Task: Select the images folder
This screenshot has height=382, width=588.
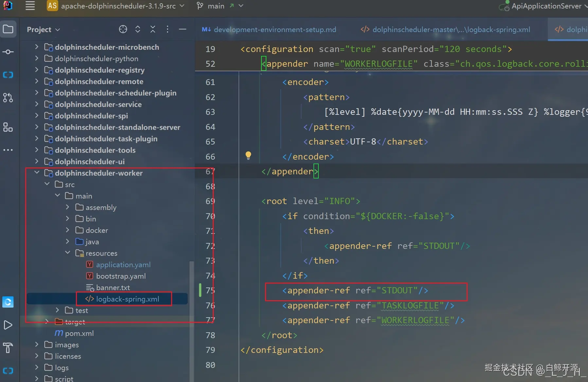Action: (67, 345)
